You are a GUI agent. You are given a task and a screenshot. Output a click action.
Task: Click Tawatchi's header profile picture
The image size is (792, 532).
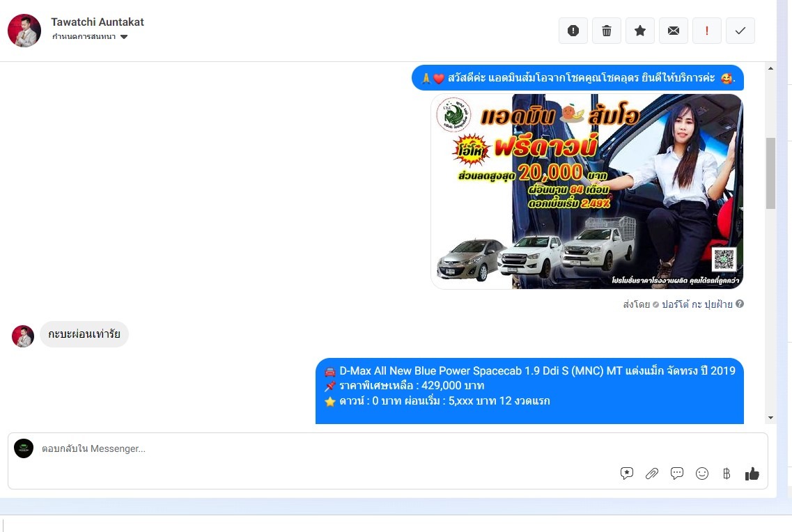[x=24, y=31]
